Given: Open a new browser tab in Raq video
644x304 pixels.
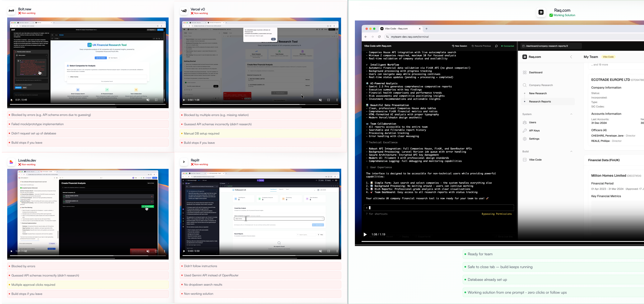Looking at the screenshot, I should pyautogui.click(x=426, y=29).
